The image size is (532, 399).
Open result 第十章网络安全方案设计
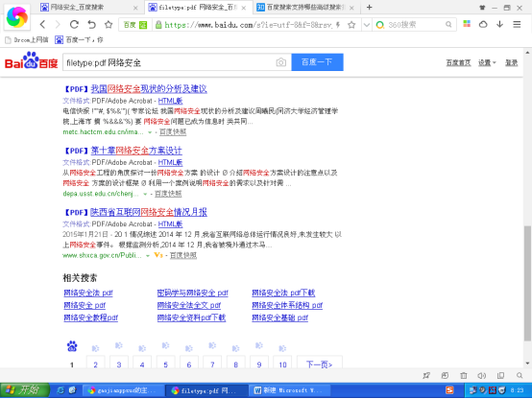(x=136, y=151)
